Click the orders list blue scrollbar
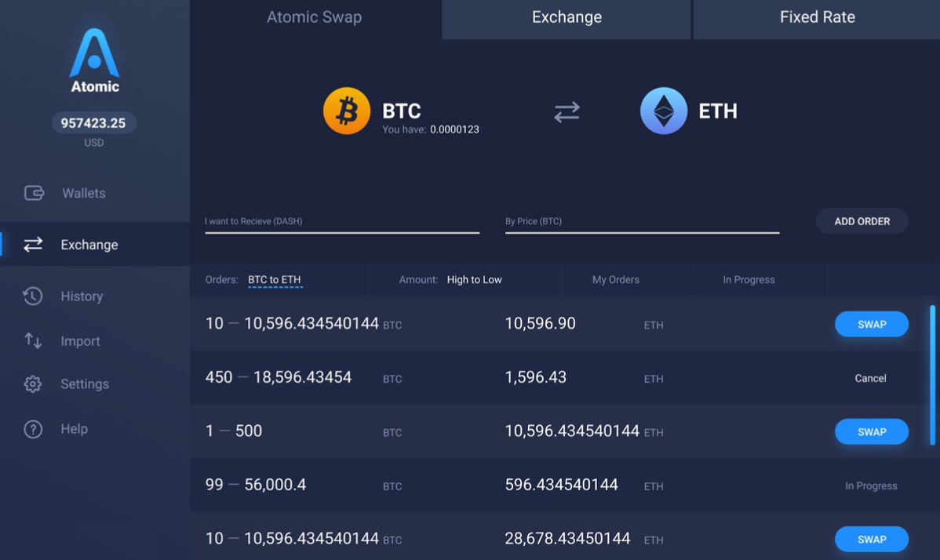 click(x=932, y=375)
